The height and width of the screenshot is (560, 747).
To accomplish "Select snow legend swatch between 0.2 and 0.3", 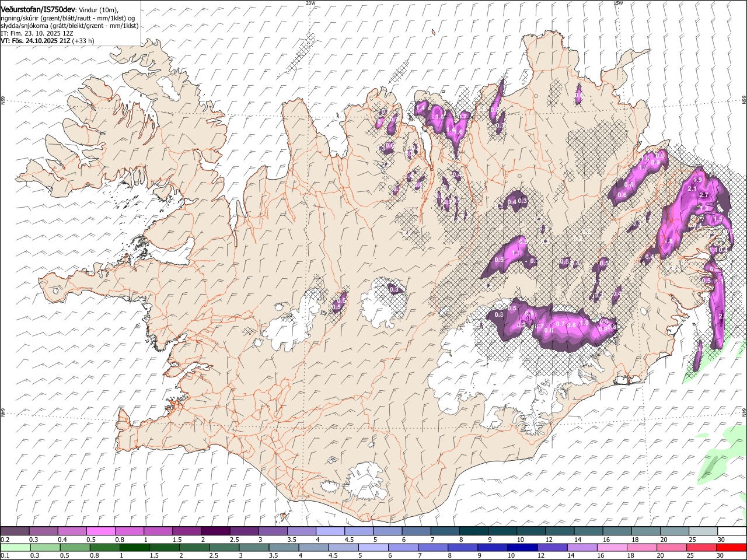I will point(15,531).
